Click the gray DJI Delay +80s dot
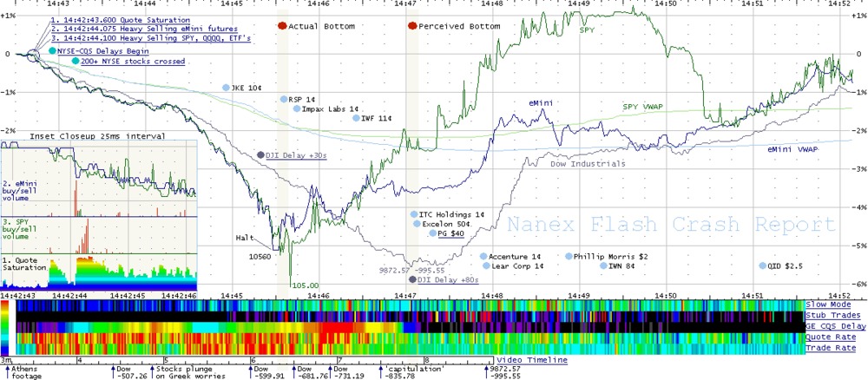868x380 pixels. click(x=411, y=279)
